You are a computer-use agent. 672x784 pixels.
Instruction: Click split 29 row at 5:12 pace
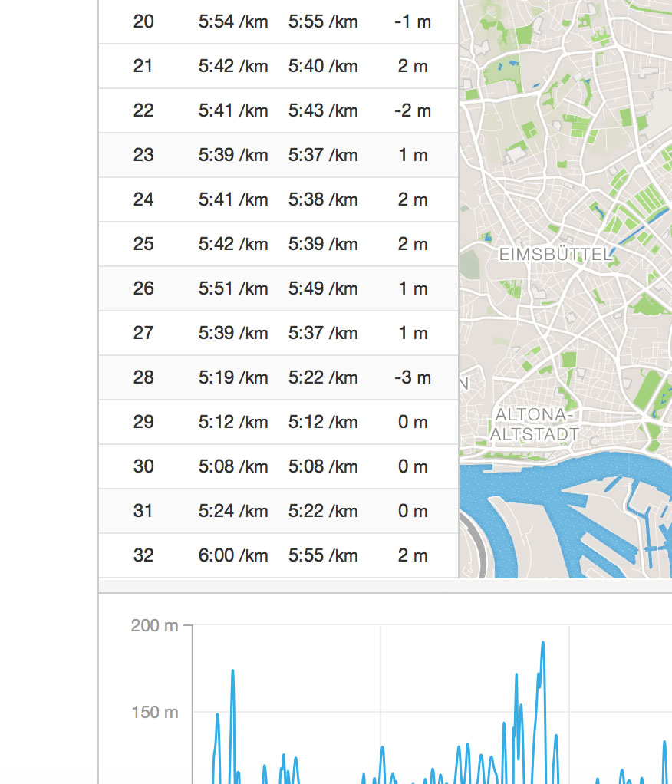click(x=278, y=422)
